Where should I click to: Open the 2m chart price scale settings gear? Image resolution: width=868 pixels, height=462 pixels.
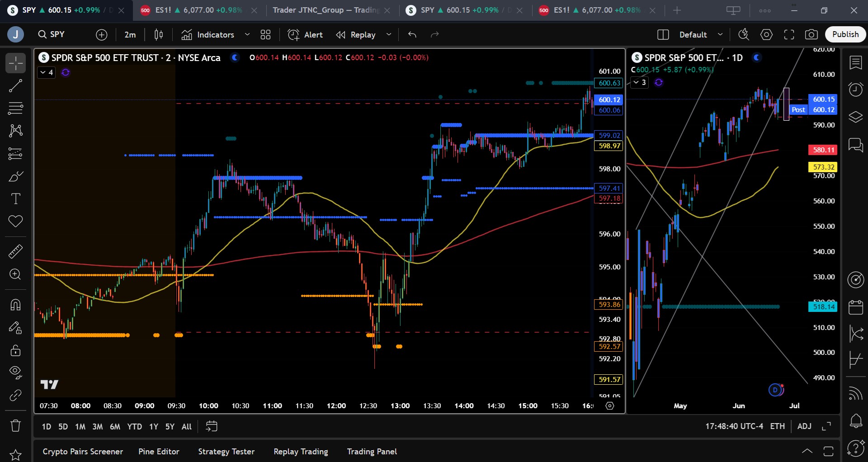610,406
